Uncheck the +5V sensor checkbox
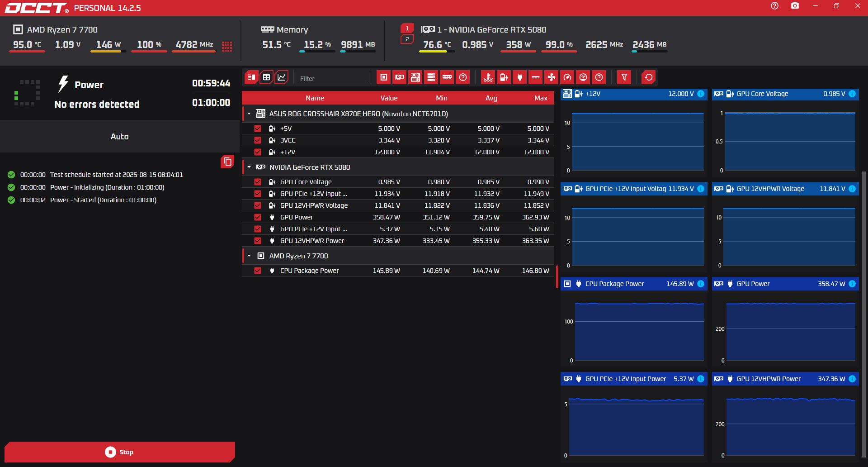 [x=258, y=129]
